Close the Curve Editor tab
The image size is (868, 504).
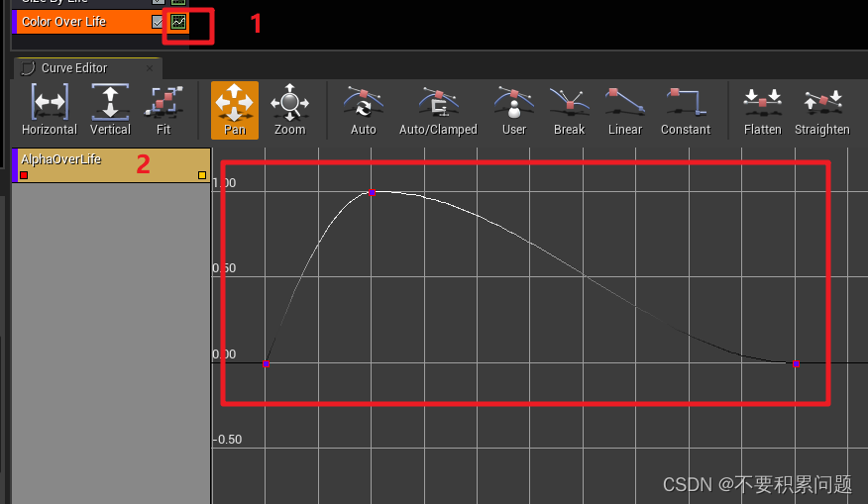pyautogui.click(x=150, y=68)
